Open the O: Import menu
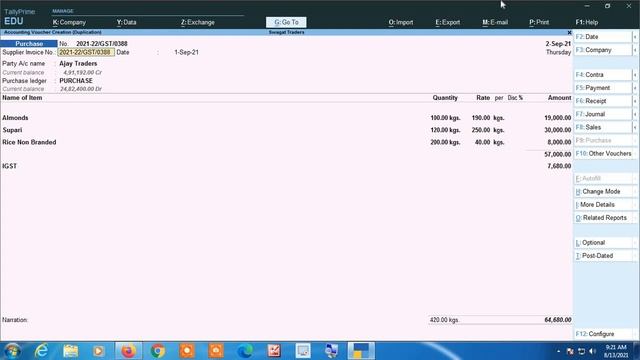640x360 pixels. coord(400,22)
